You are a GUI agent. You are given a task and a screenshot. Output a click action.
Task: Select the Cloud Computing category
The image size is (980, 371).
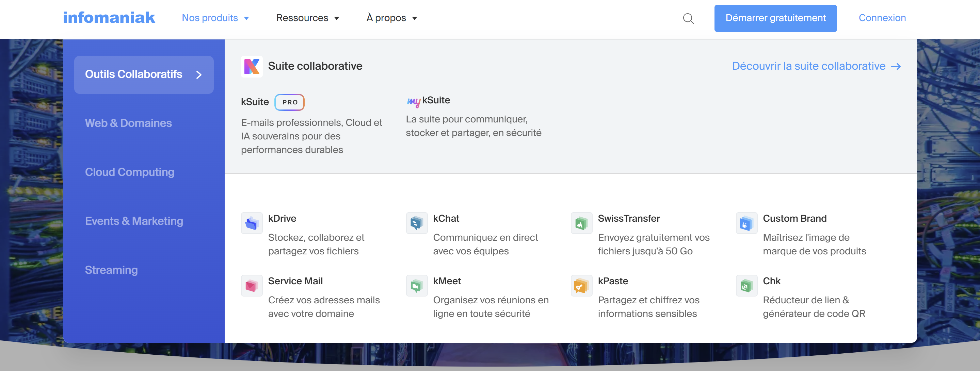pyautogui.click(x=129, y=172)
